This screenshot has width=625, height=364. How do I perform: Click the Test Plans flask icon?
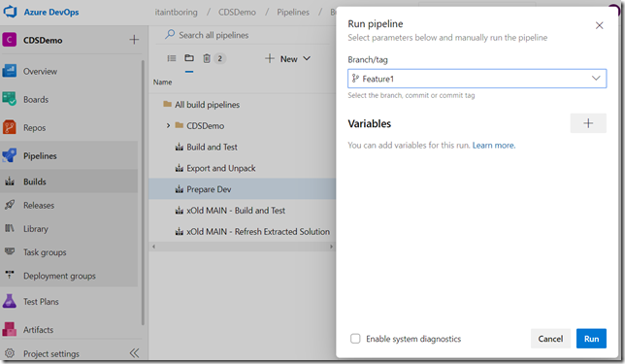10,301
